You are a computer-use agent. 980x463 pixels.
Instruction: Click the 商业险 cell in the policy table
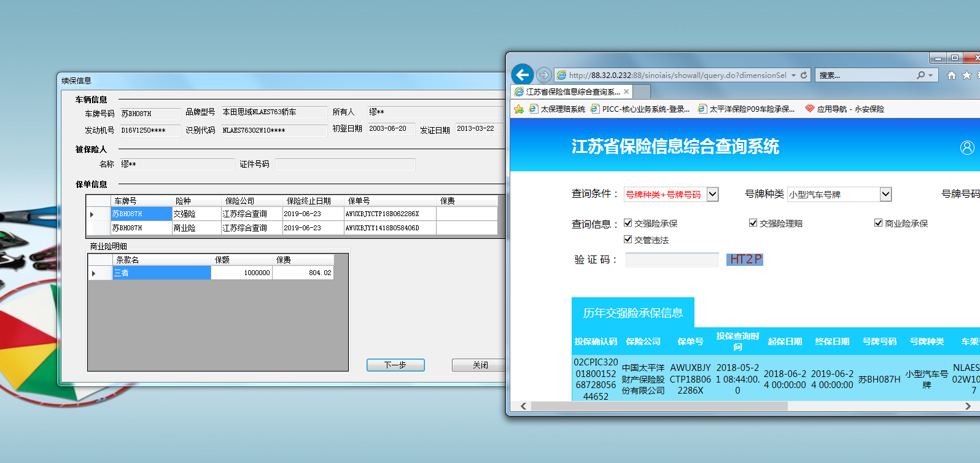[196, 228]
